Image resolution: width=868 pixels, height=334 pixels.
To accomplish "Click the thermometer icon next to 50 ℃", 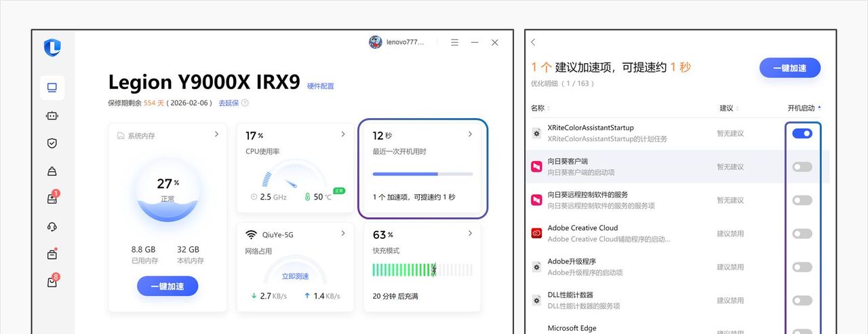I will (x=307, y=197).
